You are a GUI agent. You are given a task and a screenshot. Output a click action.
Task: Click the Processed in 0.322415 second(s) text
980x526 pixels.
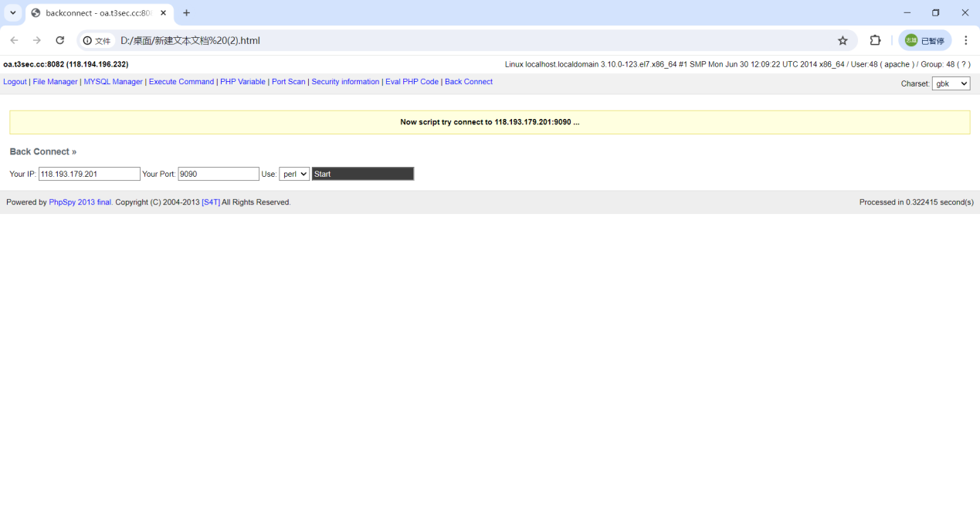point(917,202)
